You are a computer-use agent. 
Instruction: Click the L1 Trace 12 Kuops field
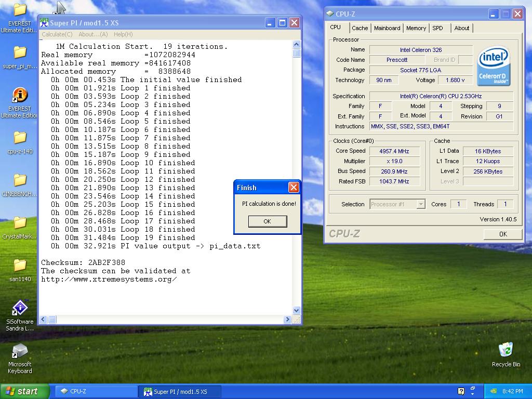488,161
